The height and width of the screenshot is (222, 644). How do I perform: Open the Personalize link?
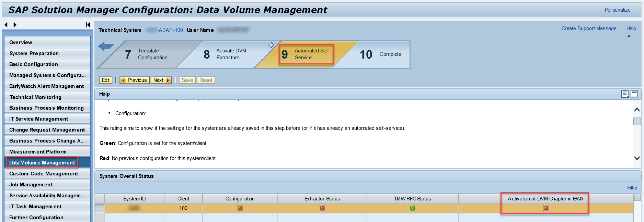tap(618, 10)
